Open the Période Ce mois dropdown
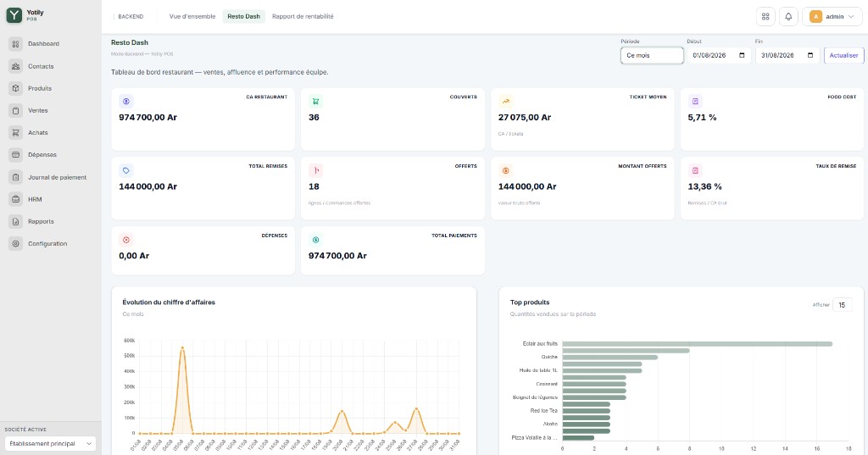868x455 pixels. [x=652, y=55]
